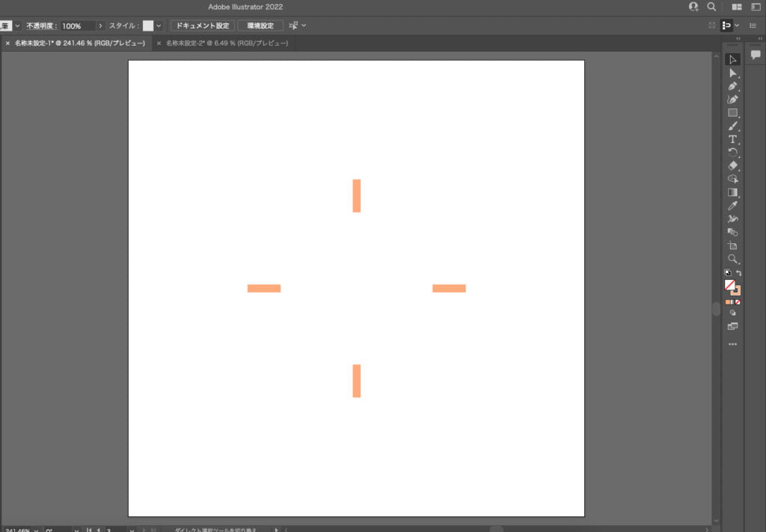Select the Type tool
The image size is (766, 532).
pyautogui.click(x=732, y=140)
